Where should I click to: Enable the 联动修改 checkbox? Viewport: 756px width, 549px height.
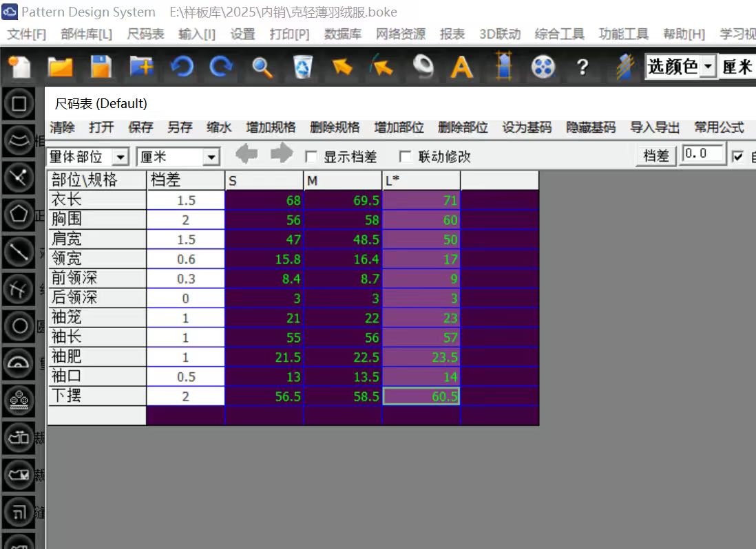tap(406, 157)
